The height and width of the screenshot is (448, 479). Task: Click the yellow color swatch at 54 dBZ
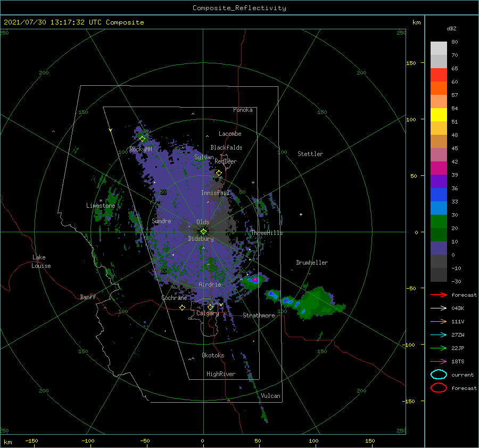(439, 115)
